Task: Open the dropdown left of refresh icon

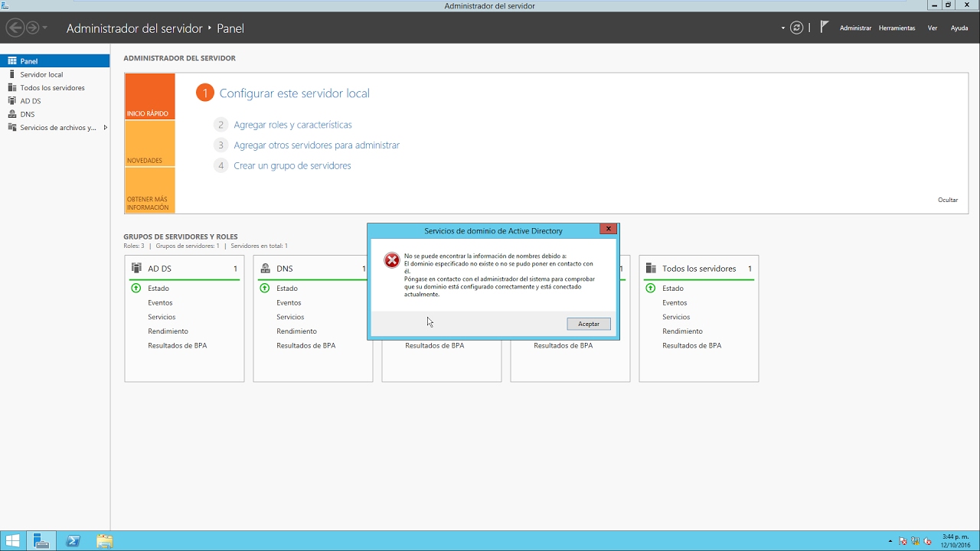Action: pyautogui.click(x=783, y=28)
